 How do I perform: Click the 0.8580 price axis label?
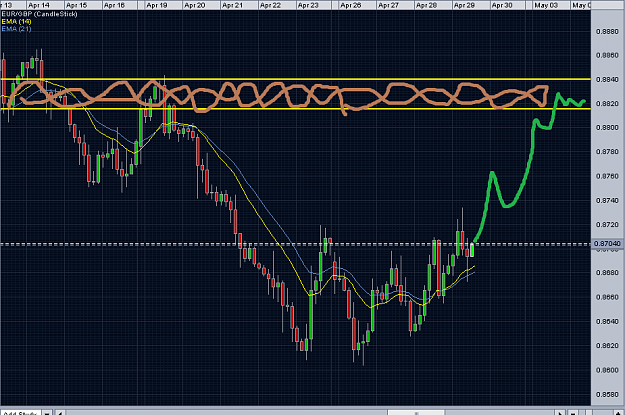click(607, 395)
